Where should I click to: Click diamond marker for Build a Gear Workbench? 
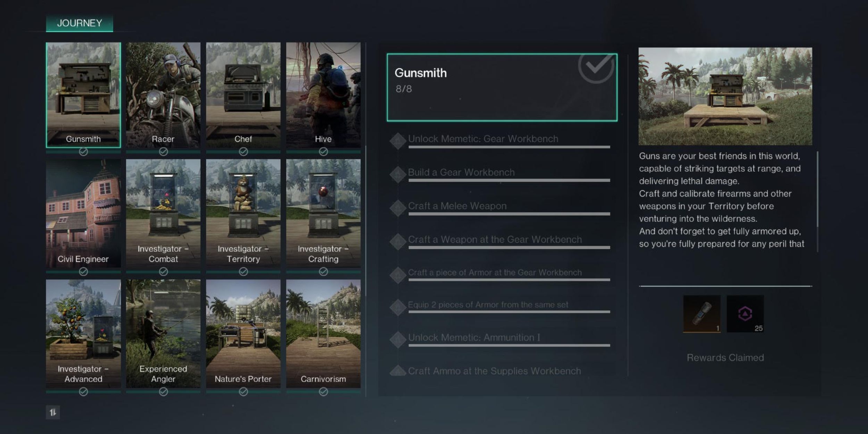[398, 175]
